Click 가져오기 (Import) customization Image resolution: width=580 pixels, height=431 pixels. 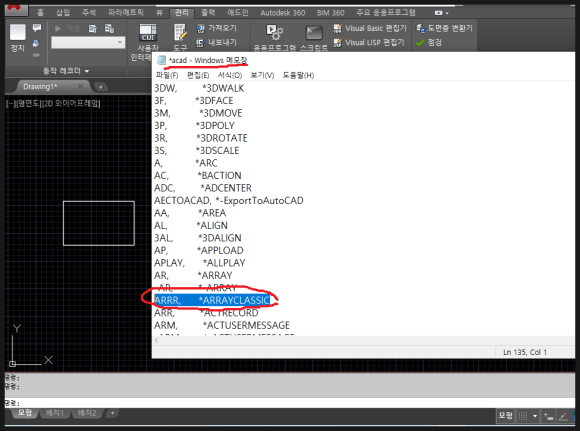[x=216, y=28]
